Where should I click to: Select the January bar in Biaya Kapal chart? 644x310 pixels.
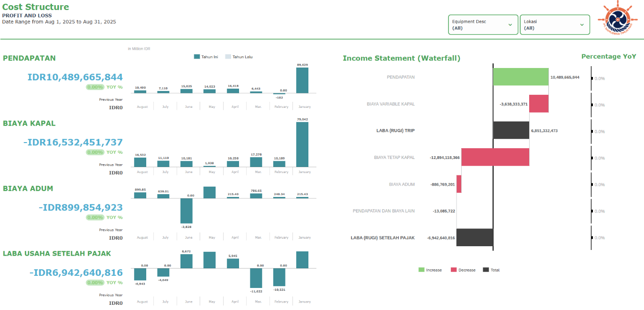pyautogui.click(x=302, y=144)
